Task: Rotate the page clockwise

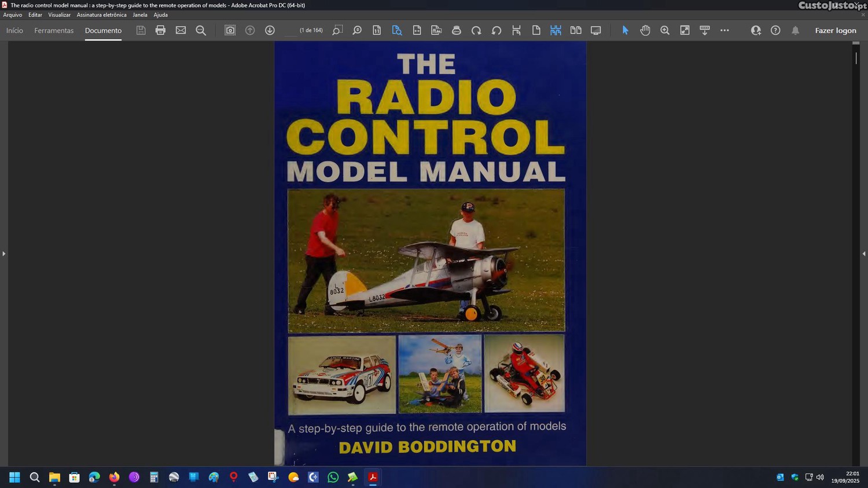Action: pyautogui.click(x=476, y=30)
